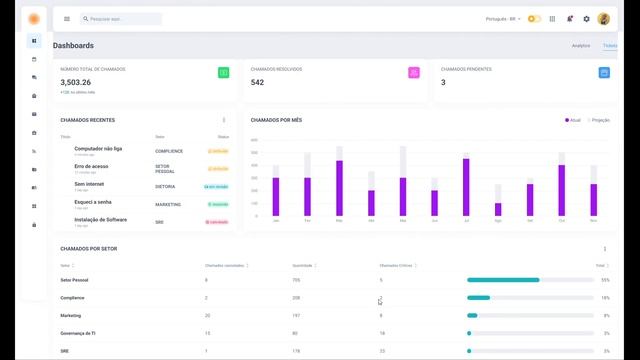Open the apps grid icon in the top bar
This screenshot has height=360, width=640.
552,19
